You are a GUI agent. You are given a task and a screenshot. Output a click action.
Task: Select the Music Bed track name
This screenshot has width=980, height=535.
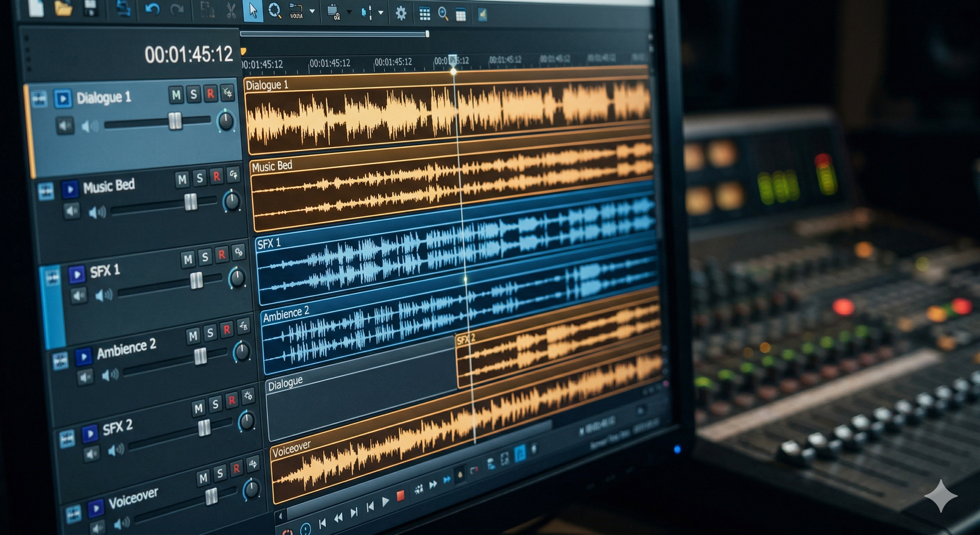click(109, 186)
